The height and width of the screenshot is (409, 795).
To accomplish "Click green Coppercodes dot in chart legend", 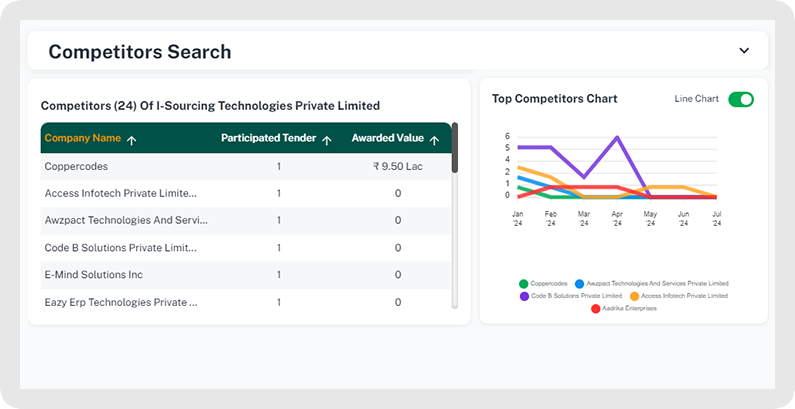I will (x=524, y=283).
